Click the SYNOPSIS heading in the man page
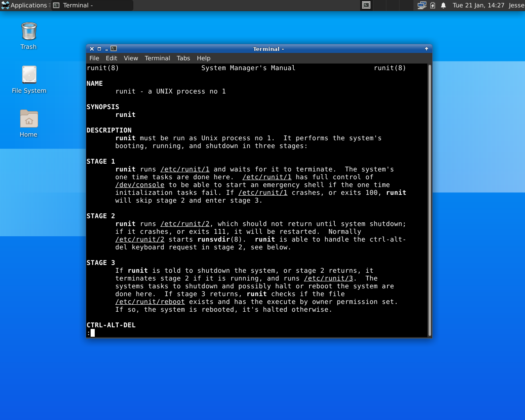Viewport: 525px width, 420px height. coord(103,107)
